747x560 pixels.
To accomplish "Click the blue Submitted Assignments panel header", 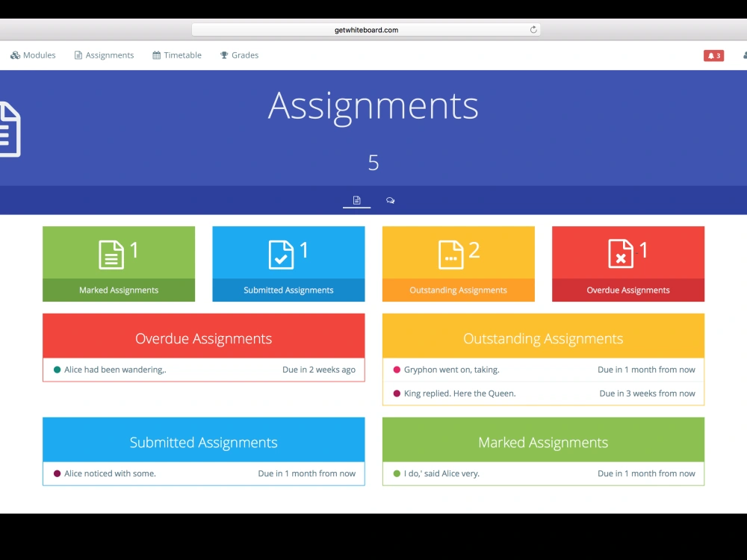I will point(204,440).
